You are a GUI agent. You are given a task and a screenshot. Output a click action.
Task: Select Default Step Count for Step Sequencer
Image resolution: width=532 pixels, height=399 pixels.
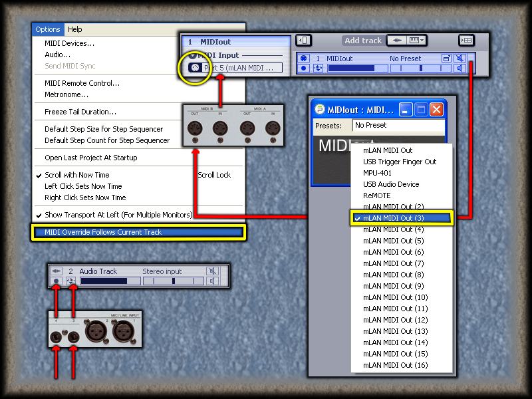[x=107, y=140]
